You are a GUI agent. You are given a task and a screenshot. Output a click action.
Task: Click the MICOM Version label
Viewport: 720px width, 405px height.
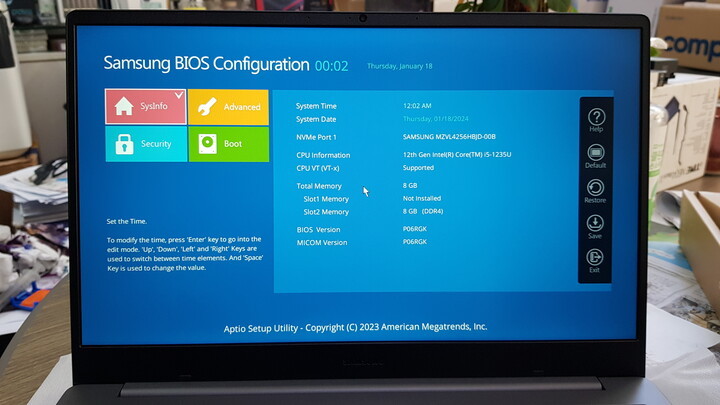tap(322, 242)
